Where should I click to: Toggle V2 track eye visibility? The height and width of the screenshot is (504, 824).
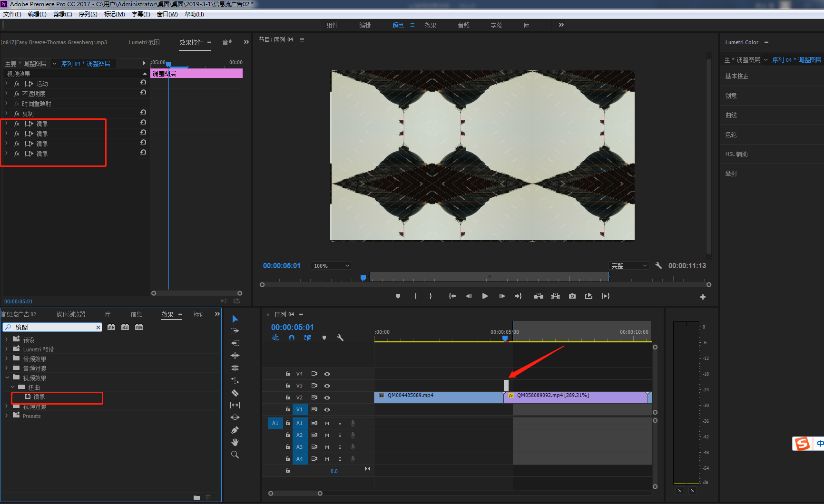(327, 397)
